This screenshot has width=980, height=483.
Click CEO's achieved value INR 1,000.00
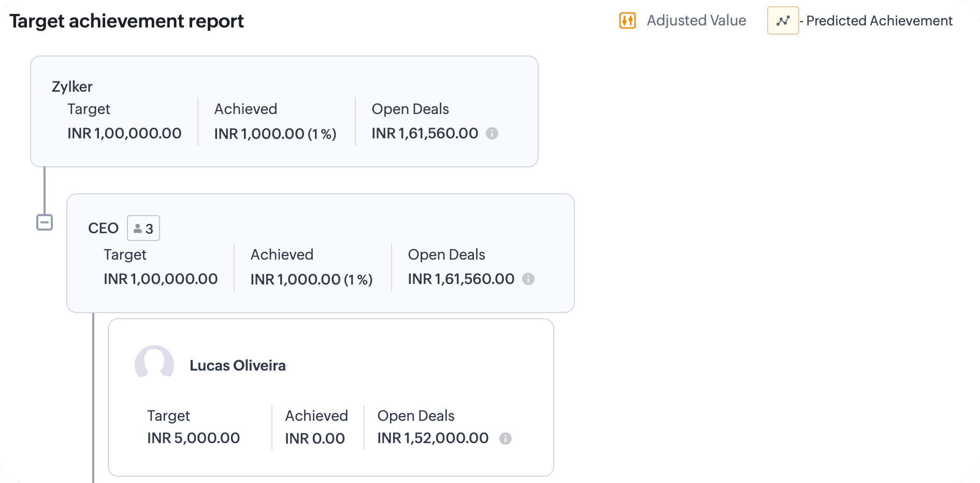pyautogui.click(x=296, y=280)
